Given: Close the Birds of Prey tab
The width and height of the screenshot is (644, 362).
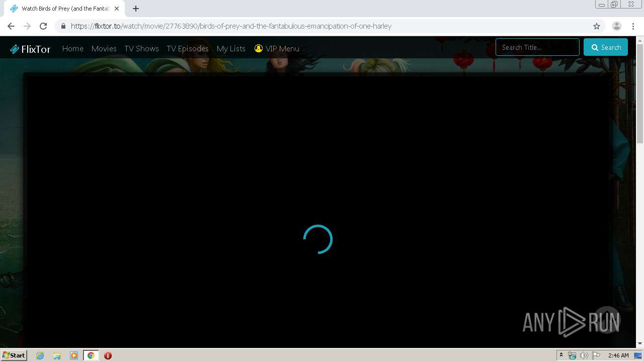Looking at the screenshot, I should pos(117,9).
